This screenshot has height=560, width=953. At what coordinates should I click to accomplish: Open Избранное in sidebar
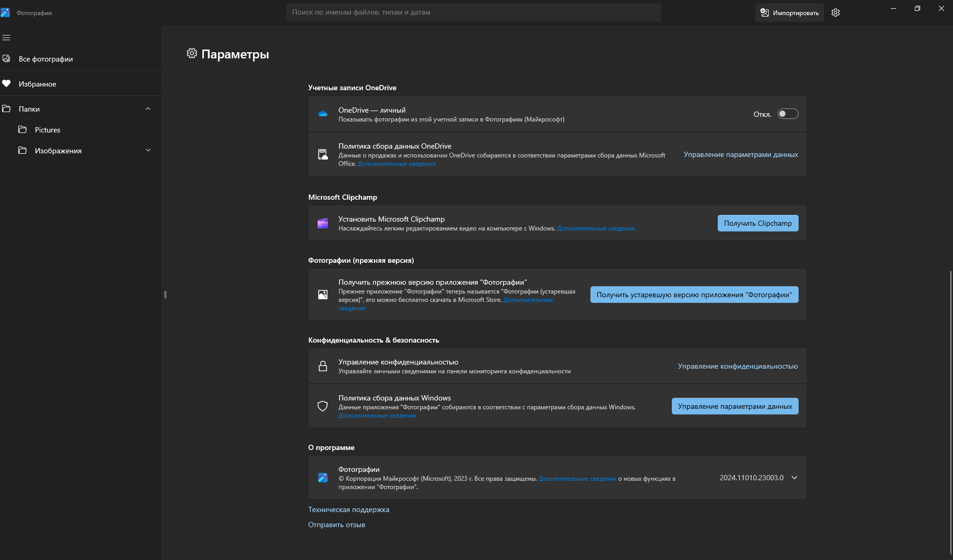tap(80, 83)
